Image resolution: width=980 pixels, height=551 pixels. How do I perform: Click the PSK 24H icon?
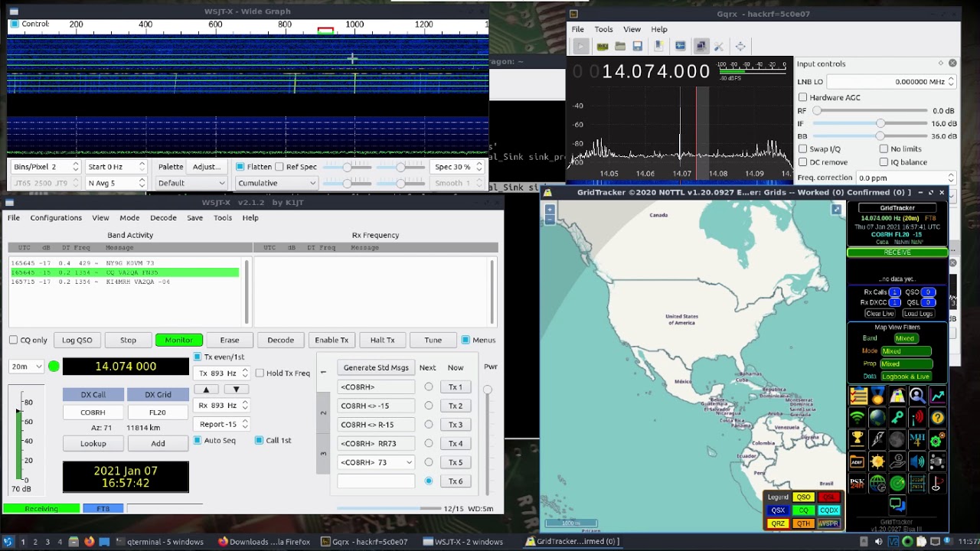(x=857, y=484)
